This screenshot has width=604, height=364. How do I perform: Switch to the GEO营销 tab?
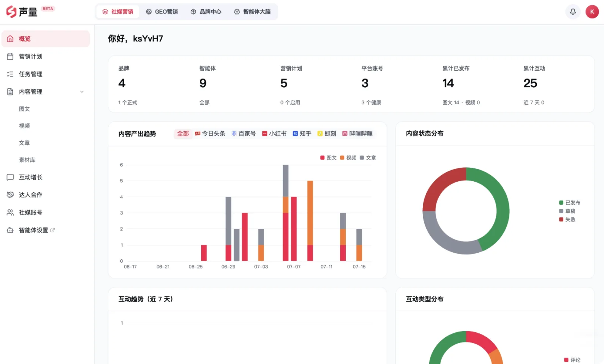(x=162, y=12)
